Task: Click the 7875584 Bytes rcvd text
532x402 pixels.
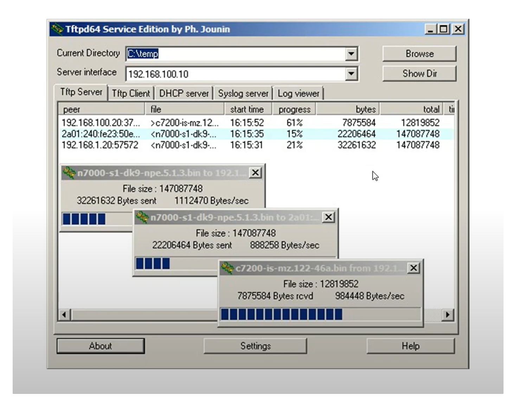Action: (x=275, y=296)
